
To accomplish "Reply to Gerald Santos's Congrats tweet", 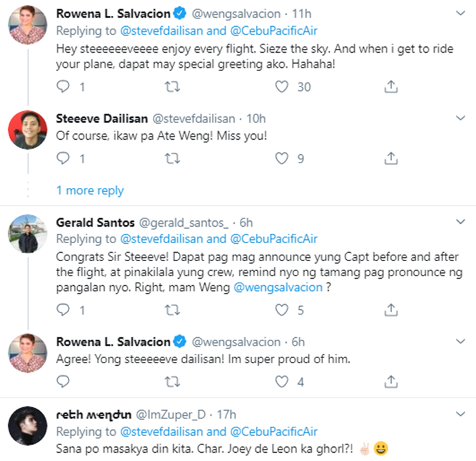I will (x=63, y=310).
